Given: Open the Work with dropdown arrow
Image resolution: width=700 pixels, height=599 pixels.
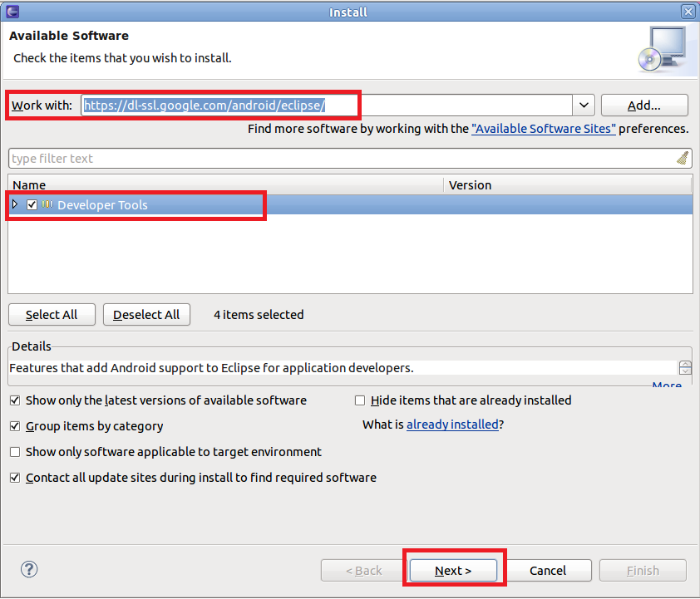Looking at the screenshot, I should coord(584,106).
